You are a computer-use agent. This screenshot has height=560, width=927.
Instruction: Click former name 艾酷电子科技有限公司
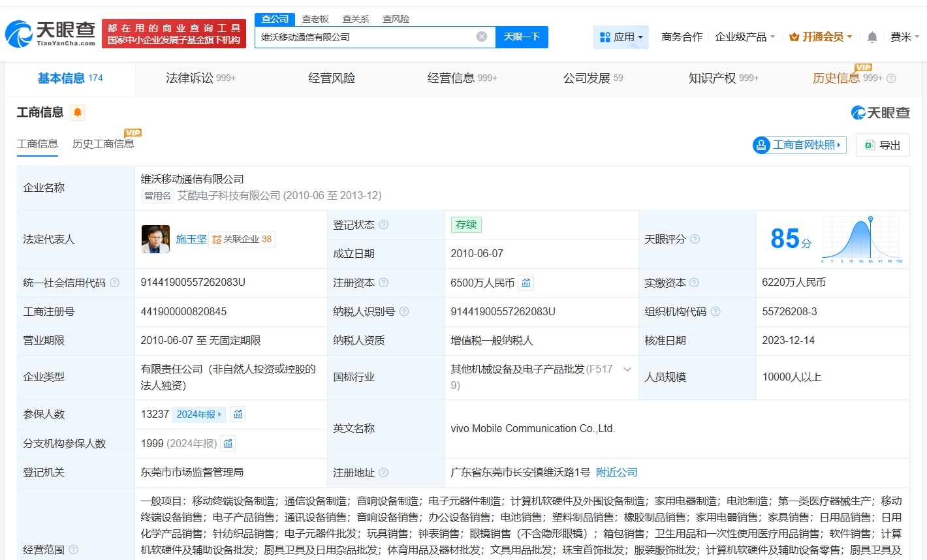pos(228,195)
